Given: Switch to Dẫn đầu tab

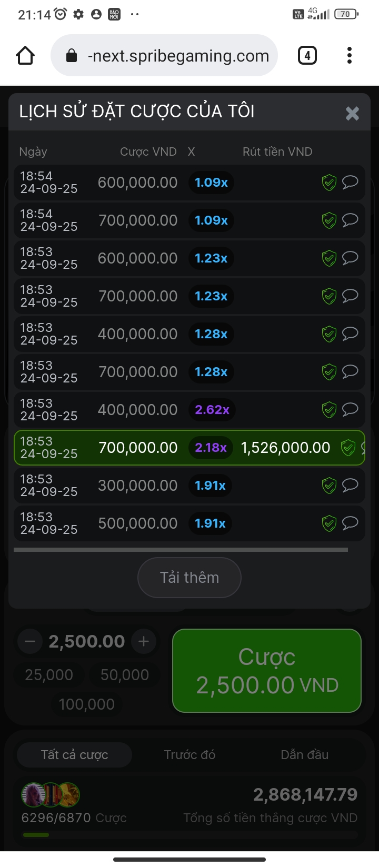Looking at the screenshot, I should click(304, 755).
